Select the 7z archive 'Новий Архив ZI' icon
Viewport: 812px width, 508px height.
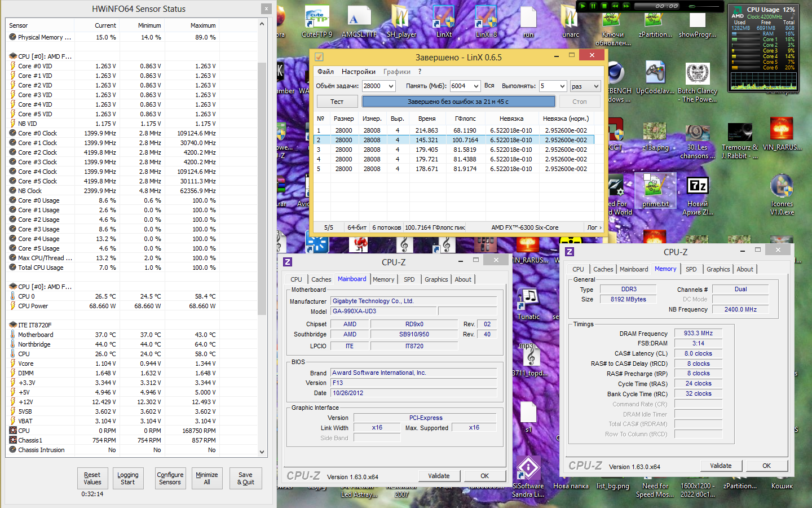click(698, 186)
